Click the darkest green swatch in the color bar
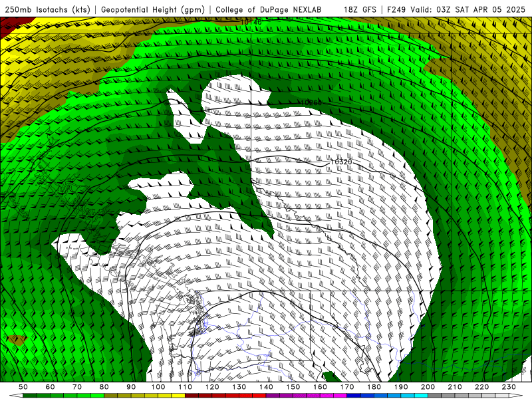 pos(30,396)
